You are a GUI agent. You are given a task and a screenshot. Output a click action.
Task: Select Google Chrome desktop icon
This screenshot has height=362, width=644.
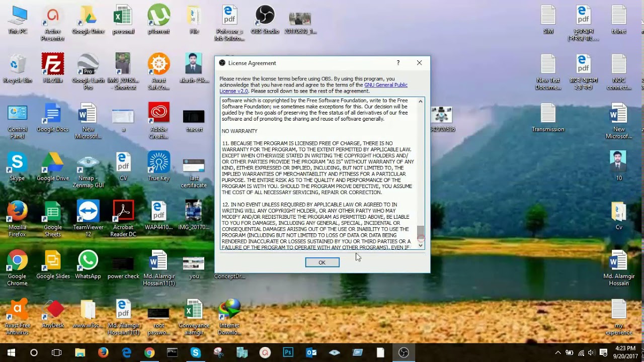tap(17, 268)
